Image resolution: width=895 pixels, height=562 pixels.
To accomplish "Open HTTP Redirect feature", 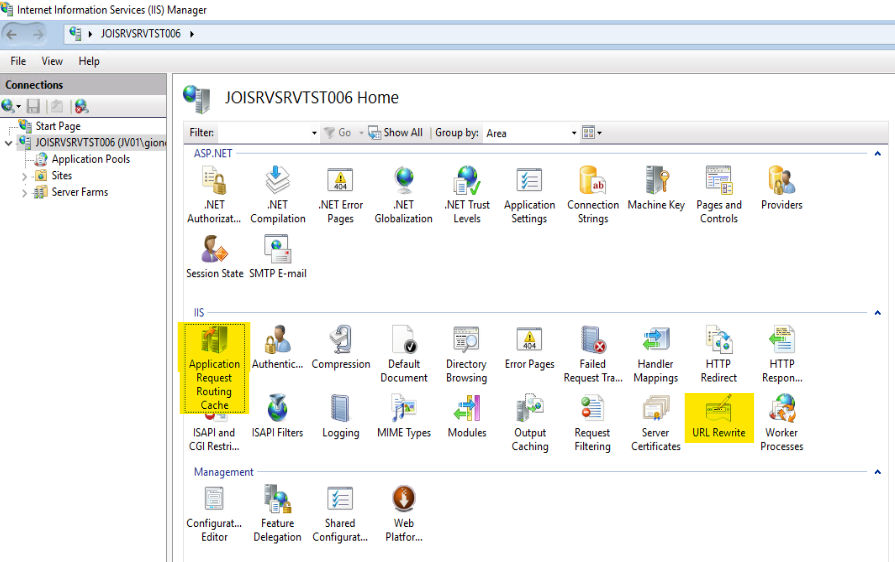I will pos(719,354).
